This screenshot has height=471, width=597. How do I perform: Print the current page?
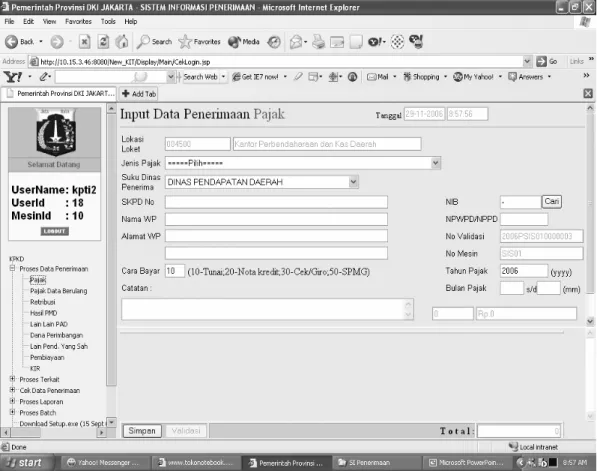318,42
